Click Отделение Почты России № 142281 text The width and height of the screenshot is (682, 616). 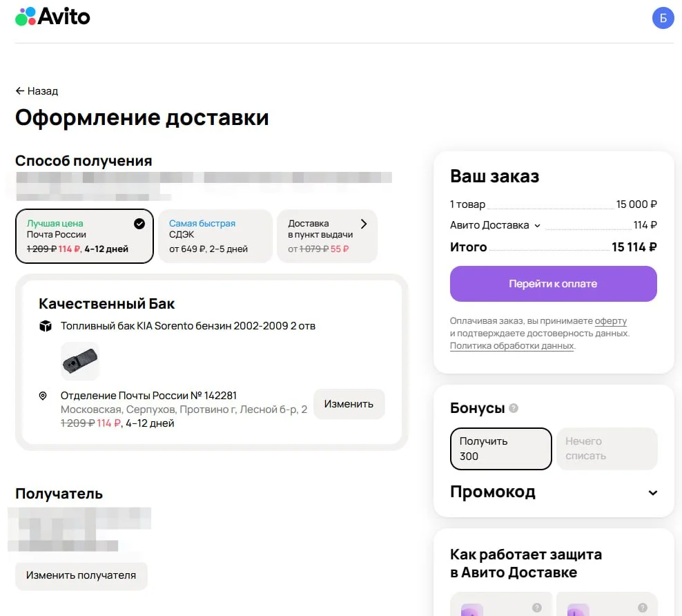point(148,396)
